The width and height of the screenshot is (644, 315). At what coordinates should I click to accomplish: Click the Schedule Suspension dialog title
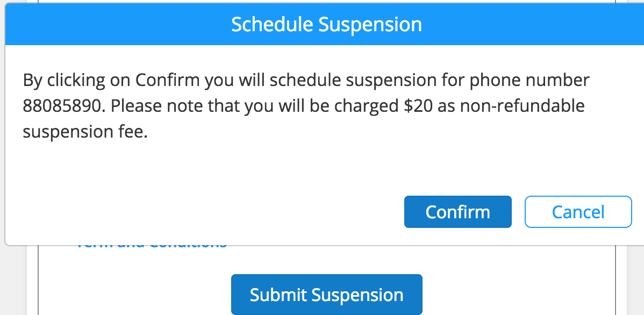(326, 25)
